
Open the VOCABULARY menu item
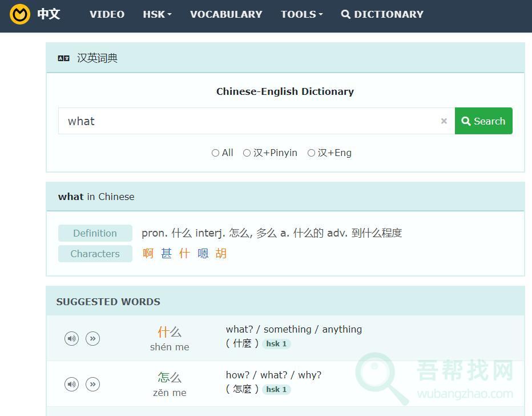click(226, 14)
